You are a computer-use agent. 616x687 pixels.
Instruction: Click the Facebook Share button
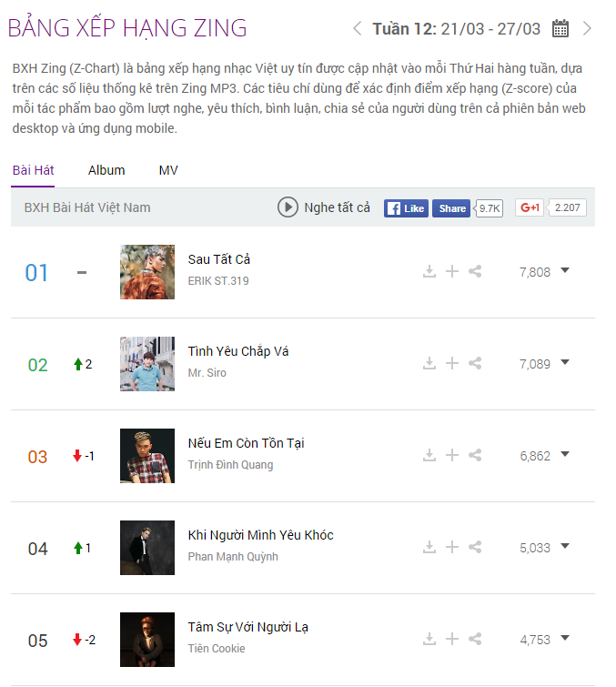451,208
